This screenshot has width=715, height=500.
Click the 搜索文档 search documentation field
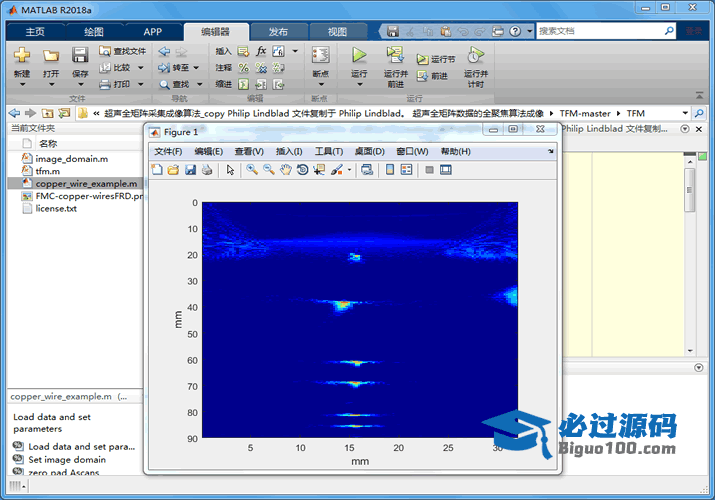tap(600, 31)
